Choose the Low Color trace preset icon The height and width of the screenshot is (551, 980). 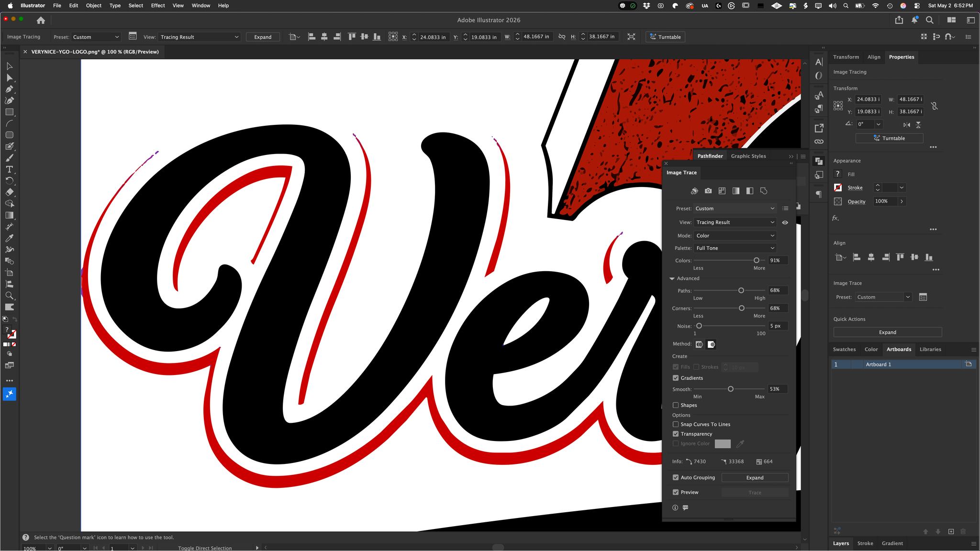point(722,191)
